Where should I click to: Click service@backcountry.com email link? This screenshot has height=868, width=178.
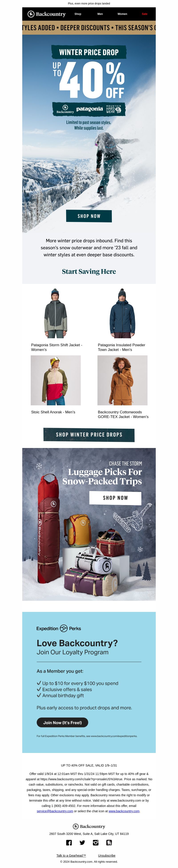pos(55,811)
